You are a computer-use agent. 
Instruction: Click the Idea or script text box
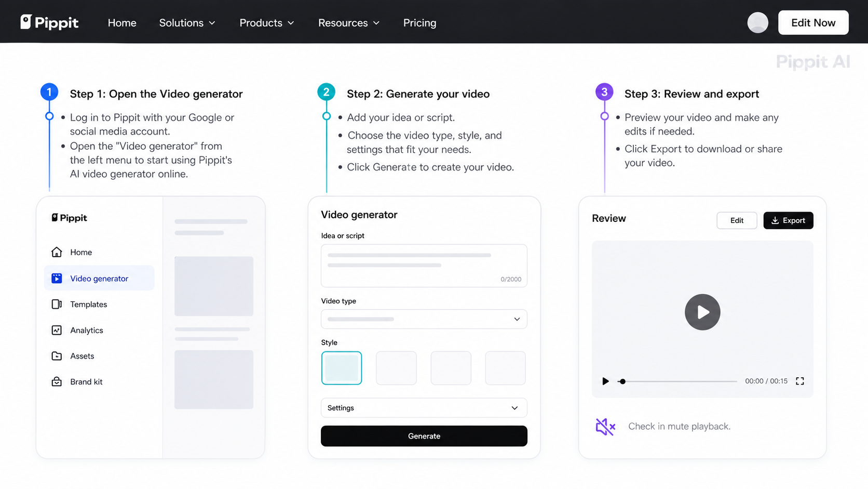click(424, 266)
